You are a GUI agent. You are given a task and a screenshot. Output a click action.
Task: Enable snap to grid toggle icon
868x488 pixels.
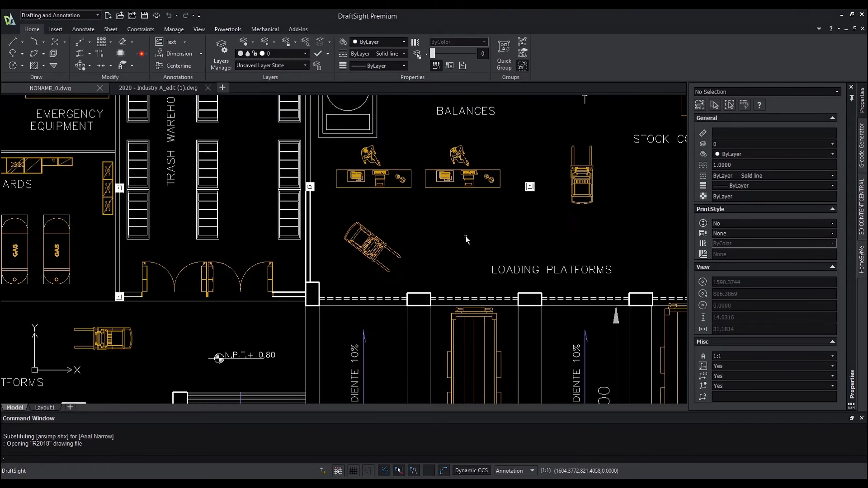click(x=337, y=470)
